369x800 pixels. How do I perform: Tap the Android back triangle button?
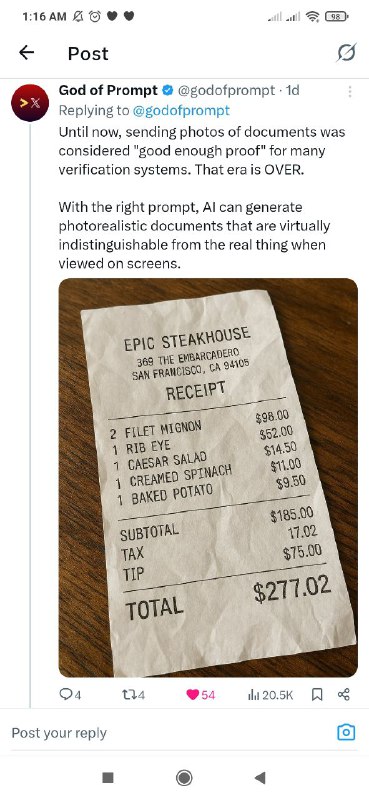pos(260,778)
